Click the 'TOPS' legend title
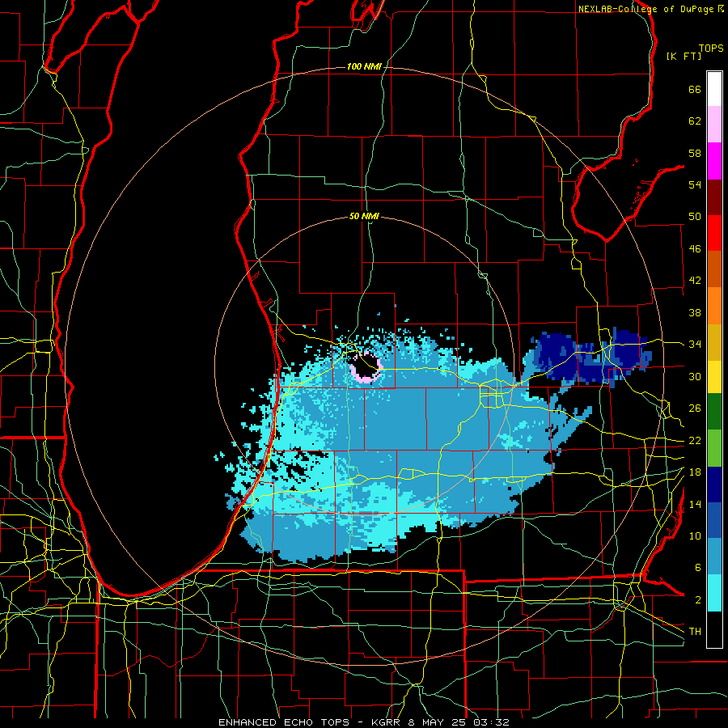This screenshot has width=728, height=728. click(711, 48)
